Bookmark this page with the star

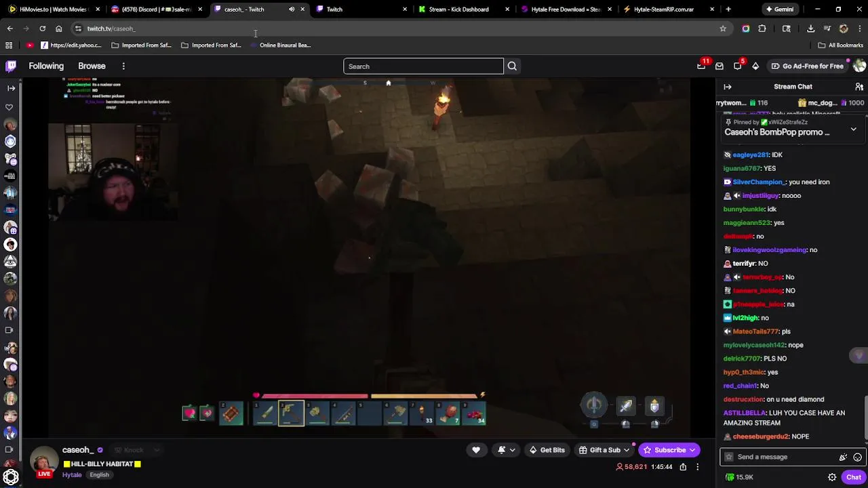point(723,28)
